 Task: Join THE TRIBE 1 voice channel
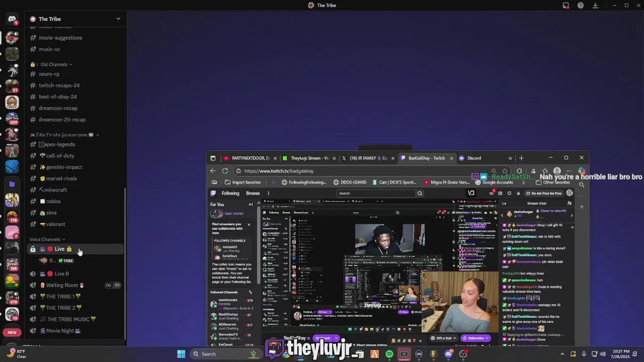75,297
